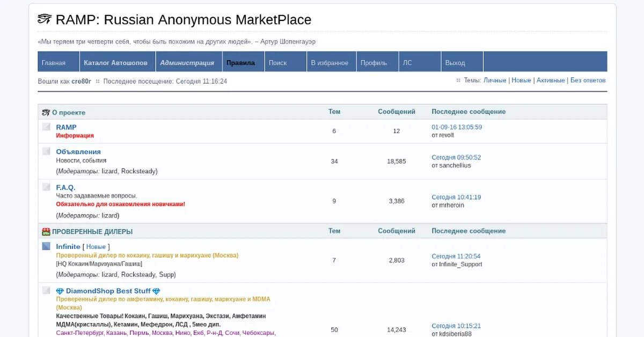644x337 pixels.
Task: Click the eye icon next to О проекте
Action: (x=46, y=112)
